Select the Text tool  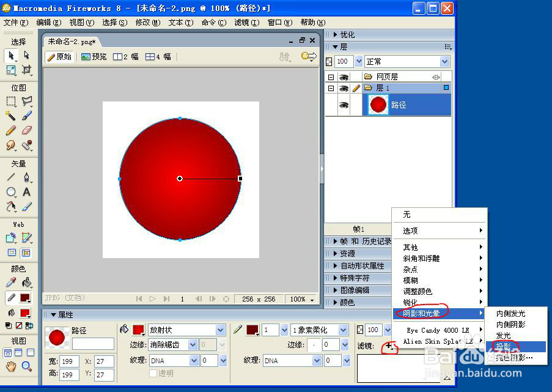[x=26, y=192]
